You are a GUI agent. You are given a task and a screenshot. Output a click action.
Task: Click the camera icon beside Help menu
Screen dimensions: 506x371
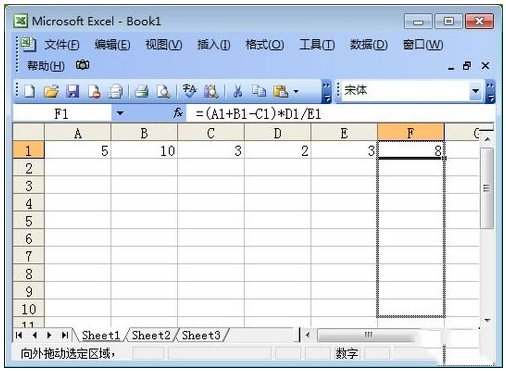82,65
